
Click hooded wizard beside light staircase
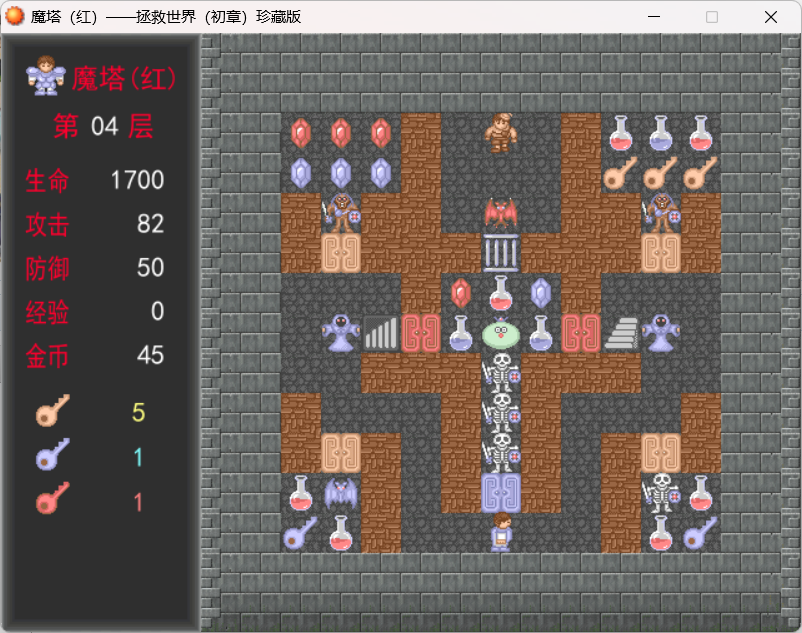[660, 333]
